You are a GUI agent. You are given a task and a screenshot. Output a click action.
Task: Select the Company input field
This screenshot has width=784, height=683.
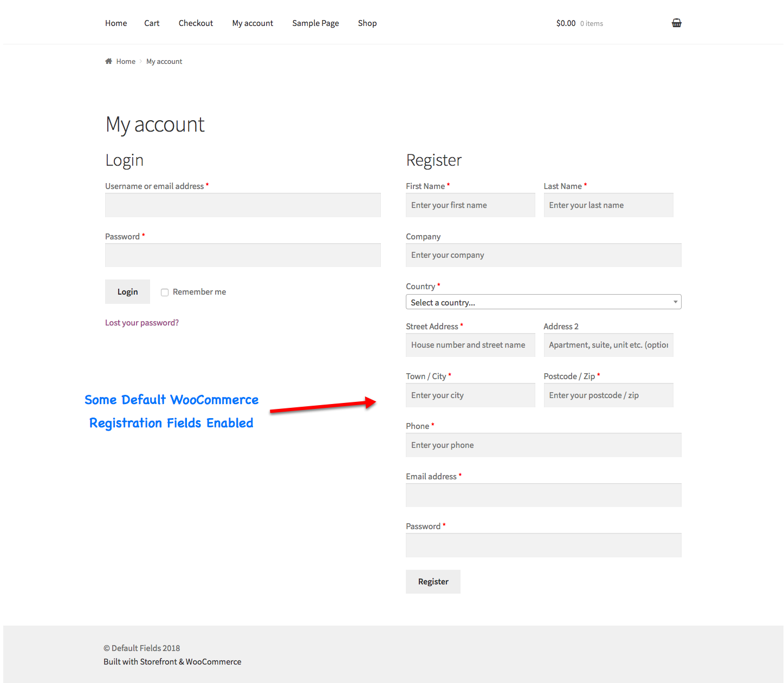pyautogui.click(x=543, y=255)
